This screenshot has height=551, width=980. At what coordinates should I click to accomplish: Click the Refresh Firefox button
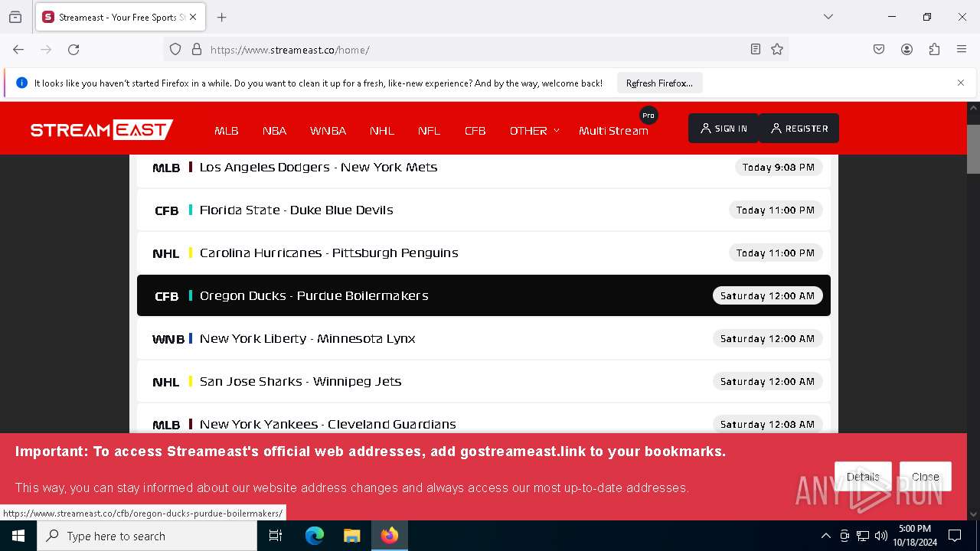pos(659,83)
